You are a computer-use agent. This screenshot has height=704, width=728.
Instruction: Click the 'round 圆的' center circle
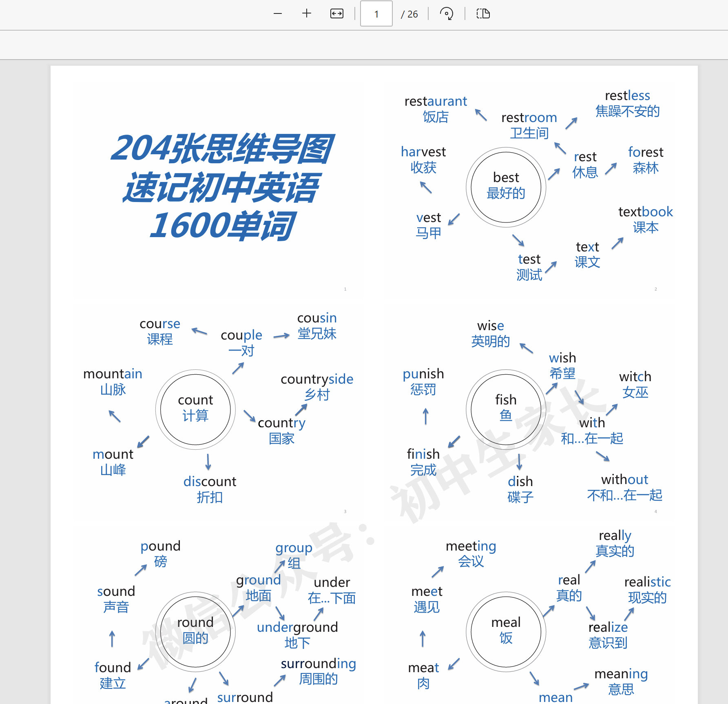[195, 632]
